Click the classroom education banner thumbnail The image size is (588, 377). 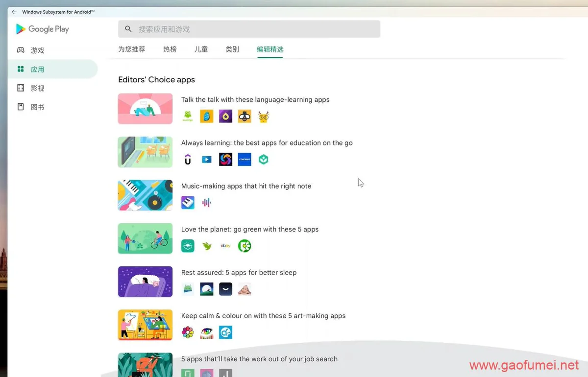145,152
